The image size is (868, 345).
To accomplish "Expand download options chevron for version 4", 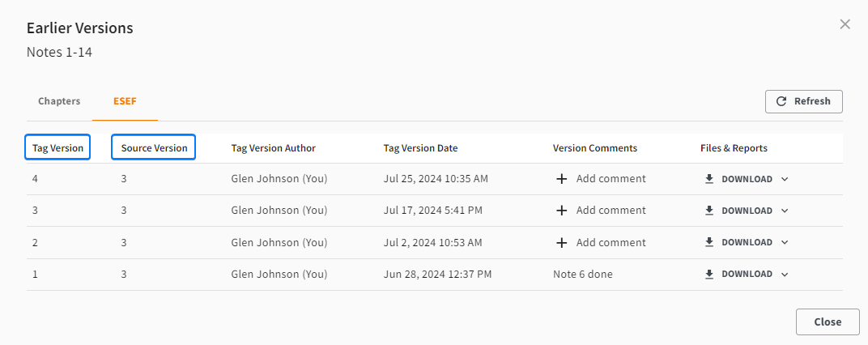I will 784,179.
